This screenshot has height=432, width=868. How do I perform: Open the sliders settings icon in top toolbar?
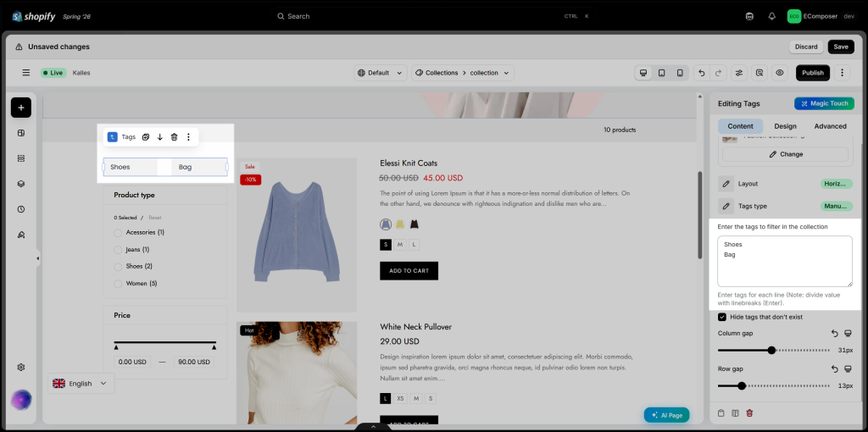(738, 73)
